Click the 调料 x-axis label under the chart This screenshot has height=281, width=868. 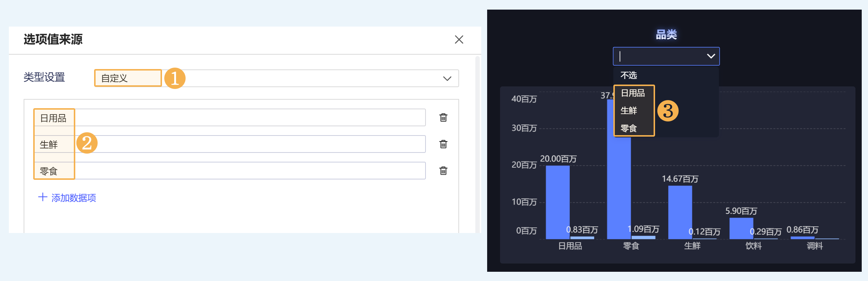[x=815, y=246]
